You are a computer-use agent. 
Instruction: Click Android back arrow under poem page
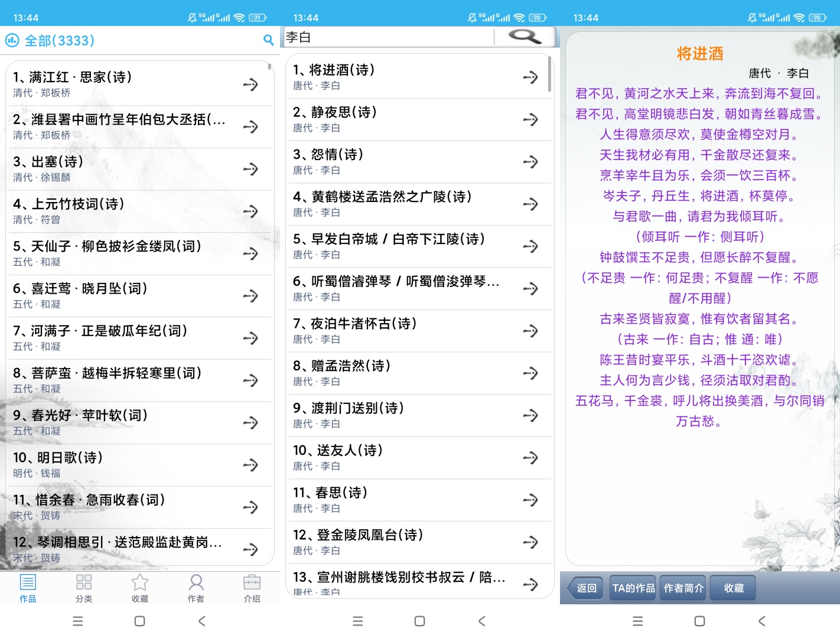[762, 621]
